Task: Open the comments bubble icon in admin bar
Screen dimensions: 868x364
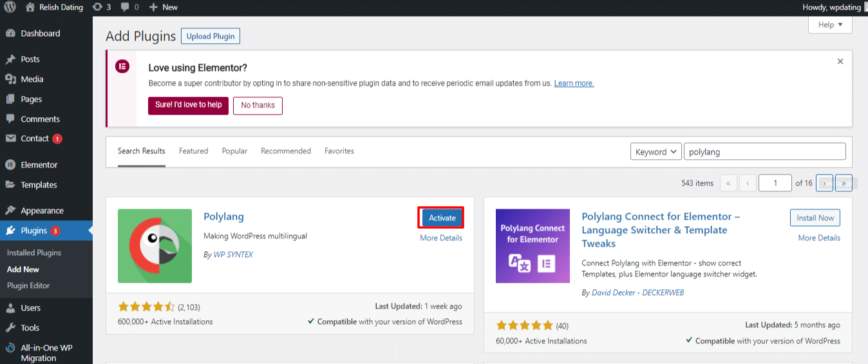Action: 126,8
